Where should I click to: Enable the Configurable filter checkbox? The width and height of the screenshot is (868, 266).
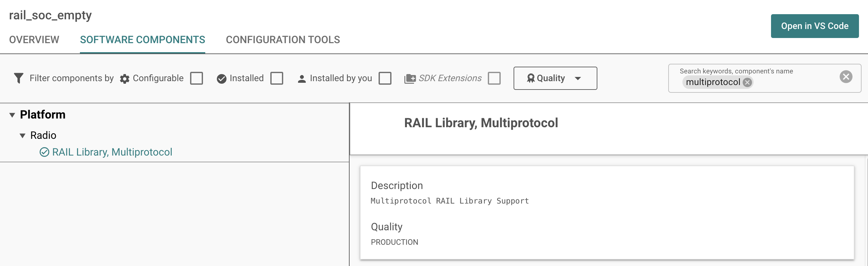coord(197,79)
